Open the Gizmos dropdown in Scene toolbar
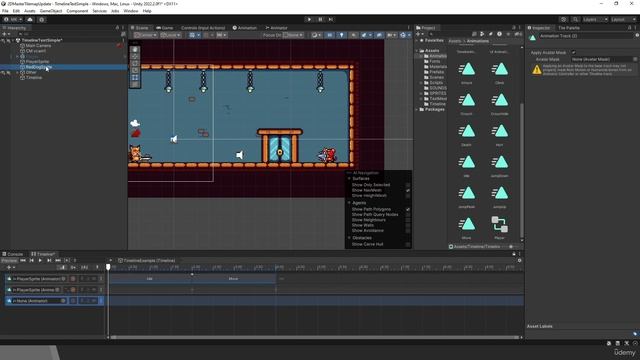640x360 pixels. pos(404,35)
